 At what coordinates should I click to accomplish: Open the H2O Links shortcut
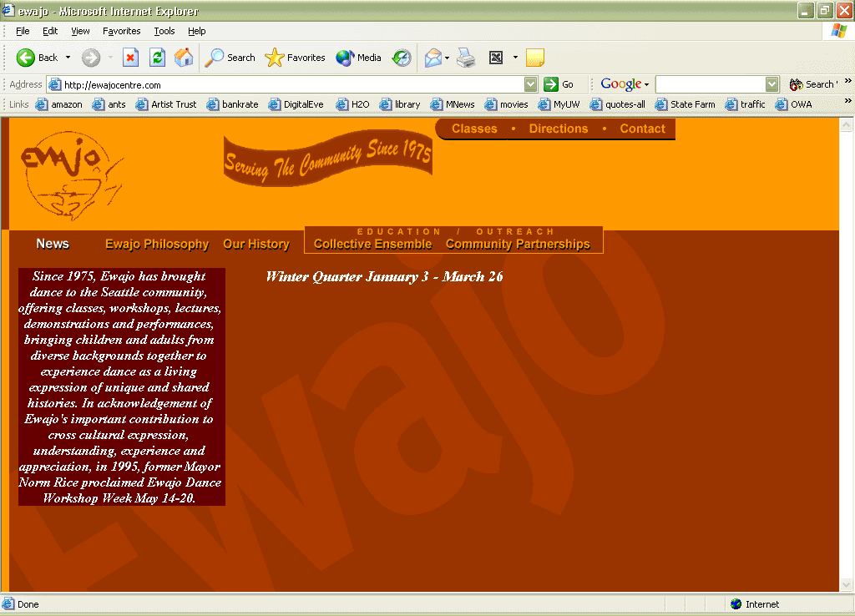[352, 104]
